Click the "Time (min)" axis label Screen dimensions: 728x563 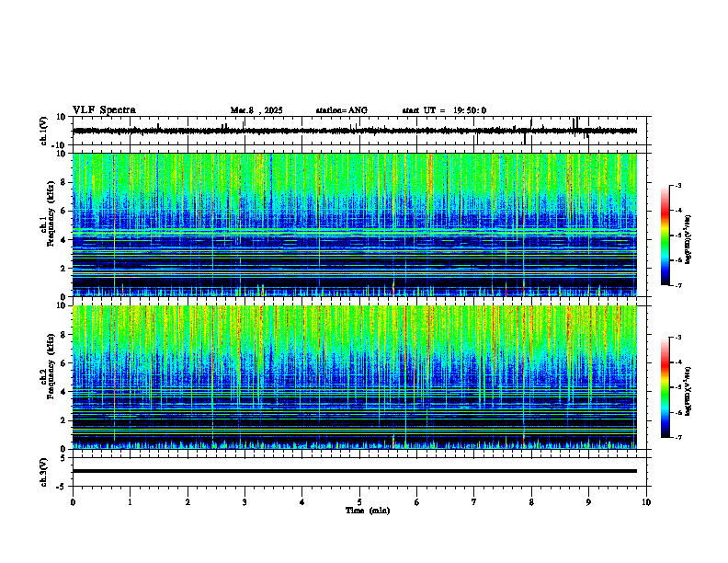click(368, 511)
